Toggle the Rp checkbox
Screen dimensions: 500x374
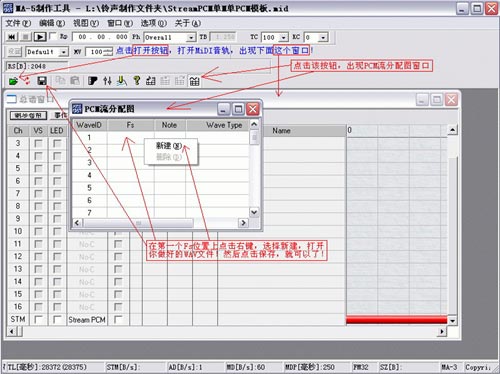[x=53, y=36]
